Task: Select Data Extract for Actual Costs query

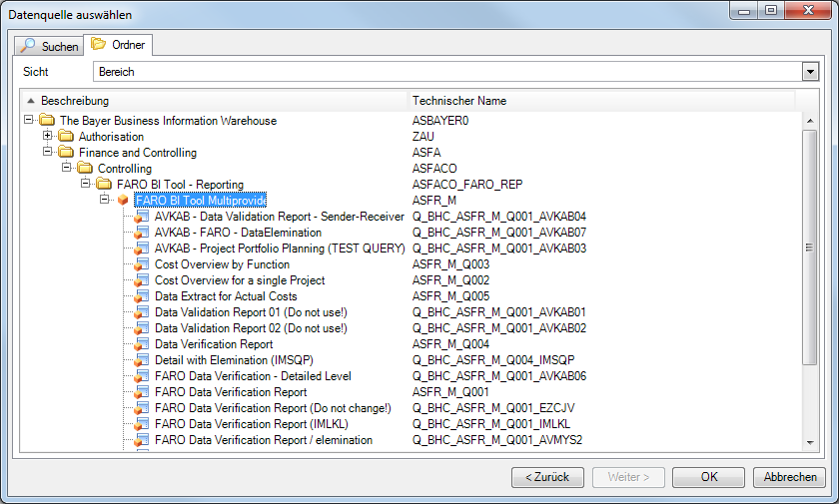Action: point(226,296)
